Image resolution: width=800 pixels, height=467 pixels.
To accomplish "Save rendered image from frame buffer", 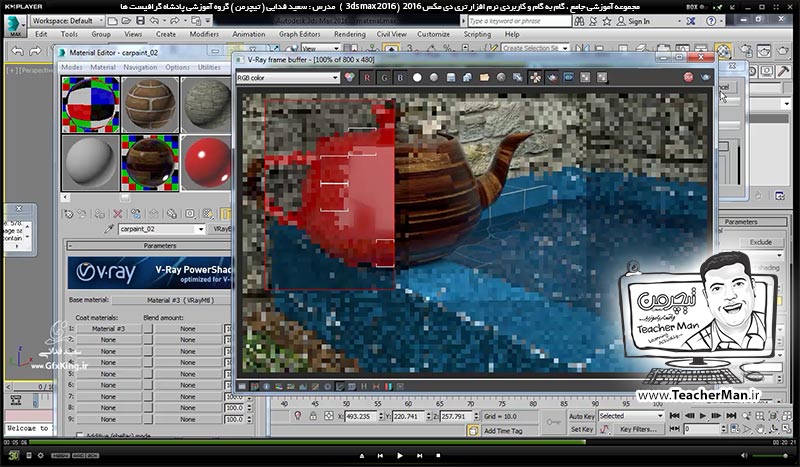I will (451, 78).
